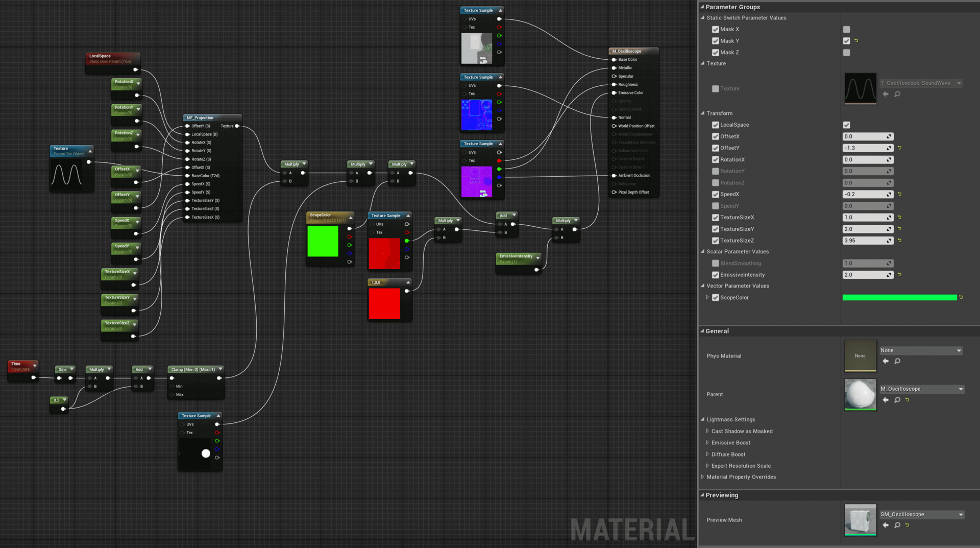
Task: Collapse the Static Switch Parameter Values section
Action: (x=703, y=17)
